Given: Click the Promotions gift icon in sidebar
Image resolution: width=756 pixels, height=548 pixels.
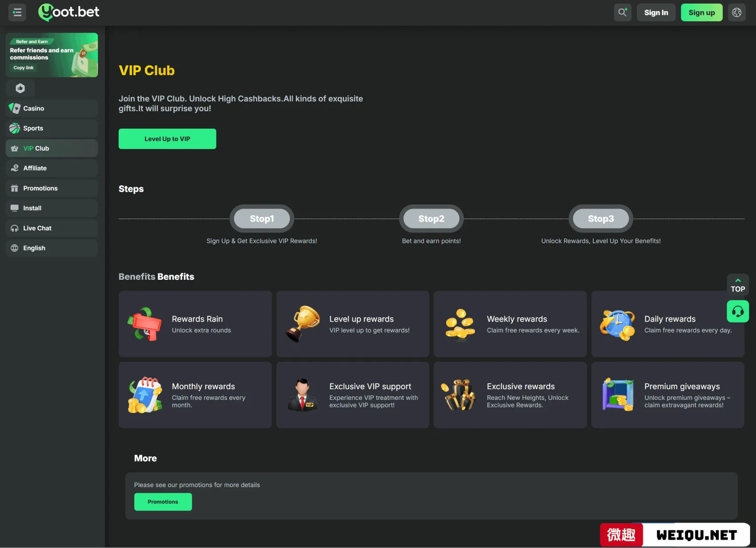Looking at the screenshot, I should point(15,188).
